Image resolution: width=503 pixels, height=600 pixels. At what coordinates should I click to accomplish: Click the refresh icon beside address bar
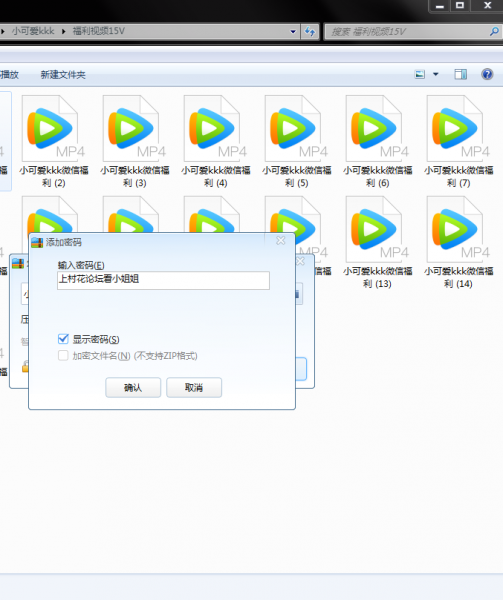click(x=310, y=31)
